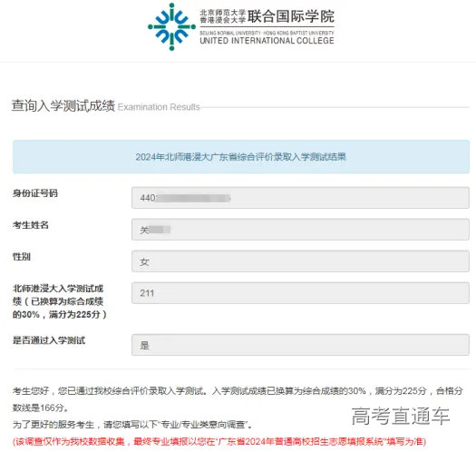Click the 是否通过入学测试 field showing 是
Viewport: 476px width, 452px height.
point(300,345)
